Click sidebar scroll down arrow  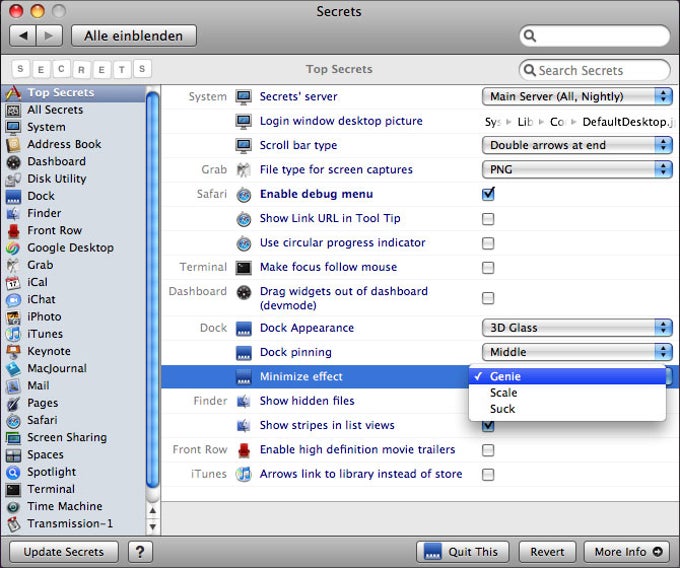152,527
